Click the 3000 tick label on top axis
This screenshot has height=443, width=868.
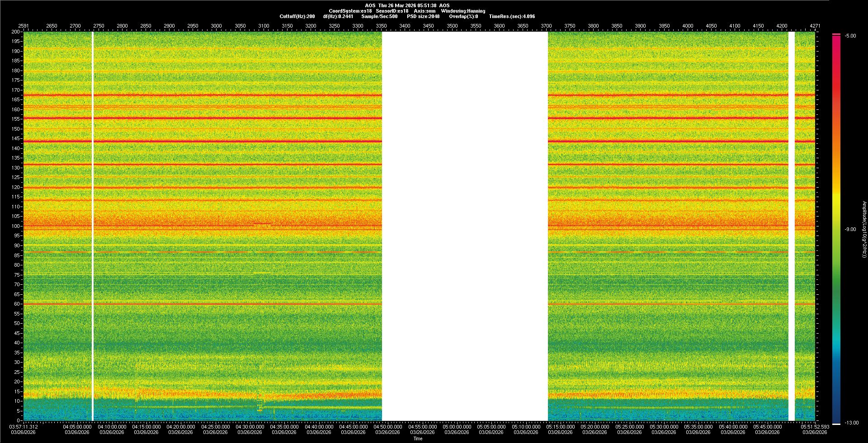(x=217, y=26)
